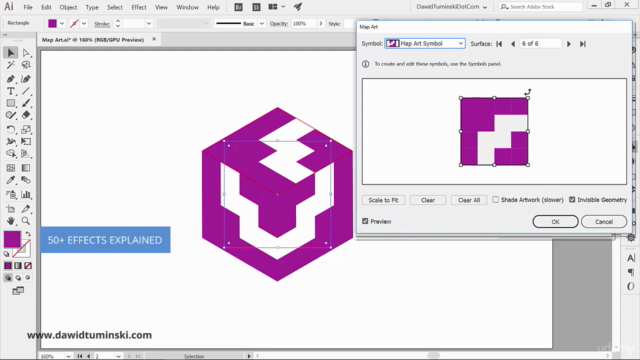Select the Line Segment tool

[x=26, y=91]
